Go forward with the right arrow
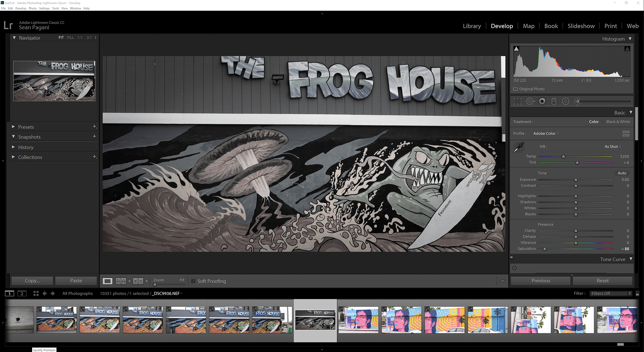This screenshot has height=352, width=644. pyautogui.click(x=53, y=294)
